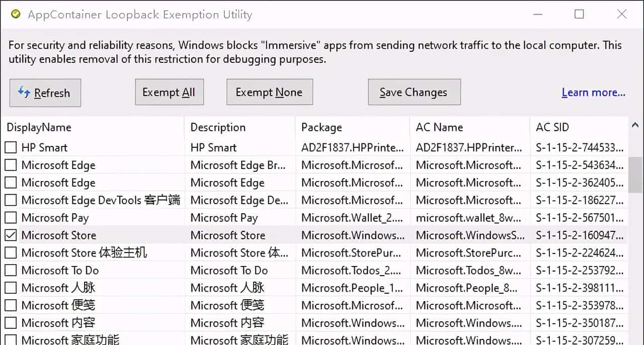The image size is (644, 345).
Task: Check the Microsoft 便笺 checkbox
Action: pyautogui.click(x=11, y=305)
